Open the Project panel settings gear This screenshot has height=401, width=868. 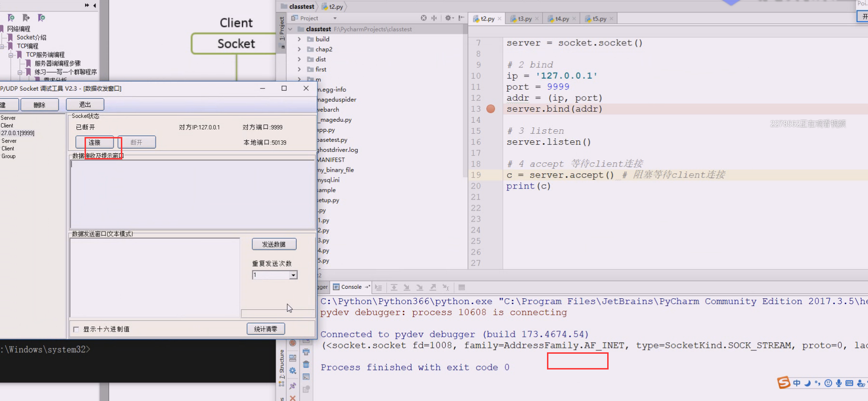[x=449, y=18]
